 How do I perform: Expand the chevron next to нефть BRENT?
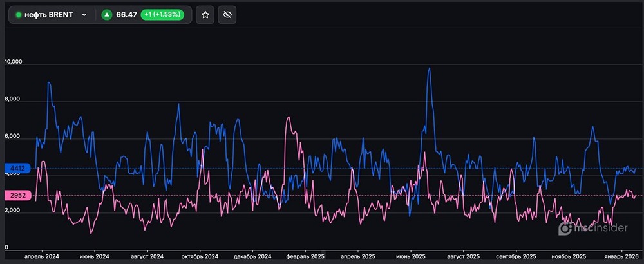(84, 15)
